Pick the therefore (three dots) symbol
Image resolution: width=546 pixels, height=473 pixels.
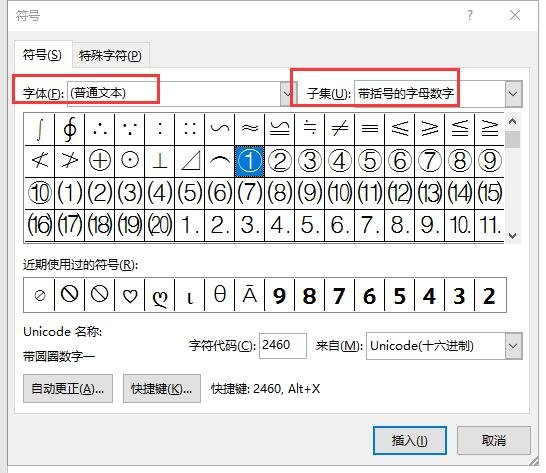(100, 129)
